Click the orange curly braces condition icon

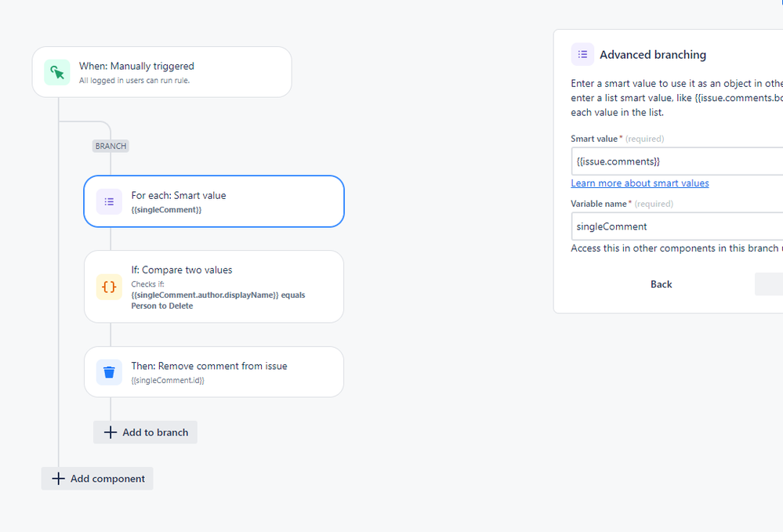tap(109, 287)
